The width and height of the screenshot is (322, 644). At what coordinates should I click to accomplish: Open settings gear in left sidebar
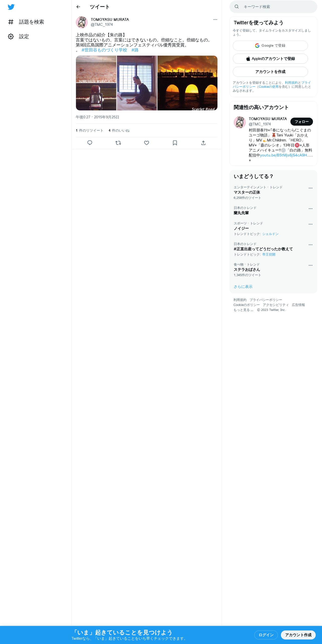[11, 36]
